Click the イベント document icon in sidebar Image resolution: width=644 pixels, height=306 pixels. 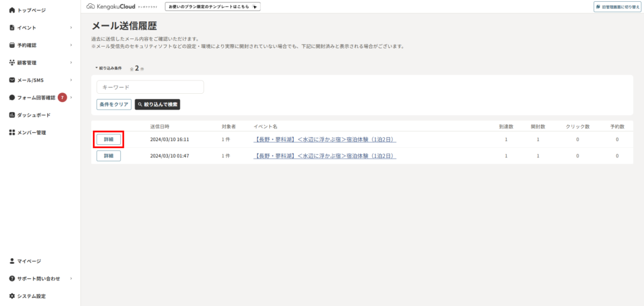(12, 28)
